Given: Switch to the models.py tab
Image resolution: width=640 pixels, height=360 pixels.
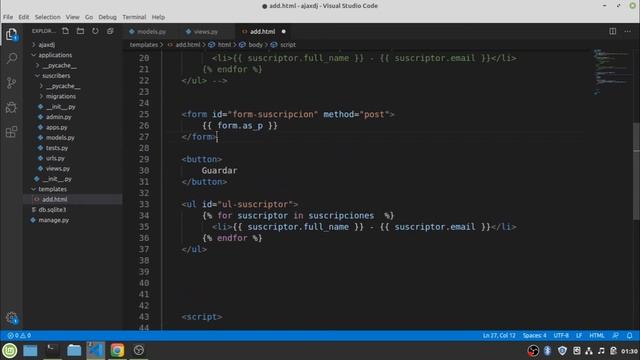Looking at the screenshot, I should 151,31.
